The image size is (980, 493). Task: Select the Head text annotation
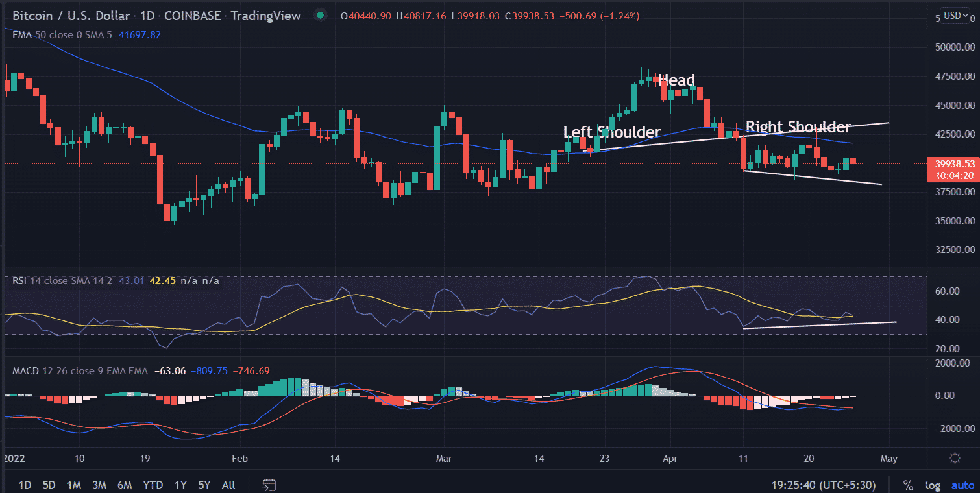pyautogui.click(x=676, y=80)
